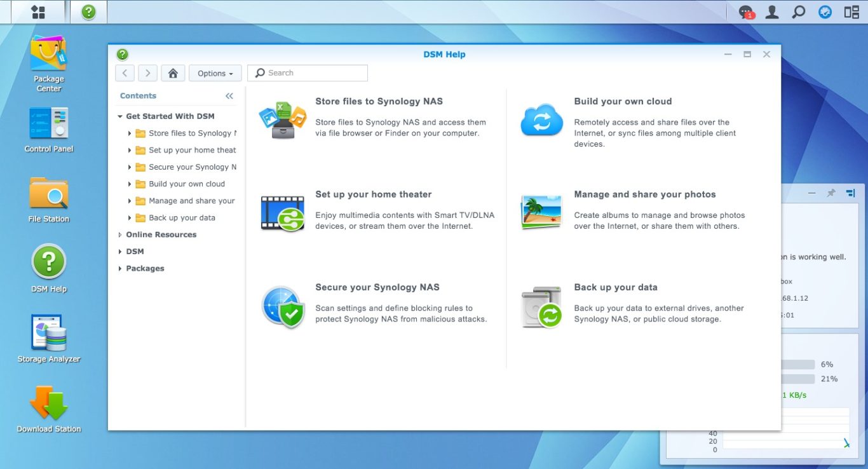The width and height of the screenshot is (868, 469).
Task: Collapse the Contents panel with double-chevron
Action: click(229, 96)
